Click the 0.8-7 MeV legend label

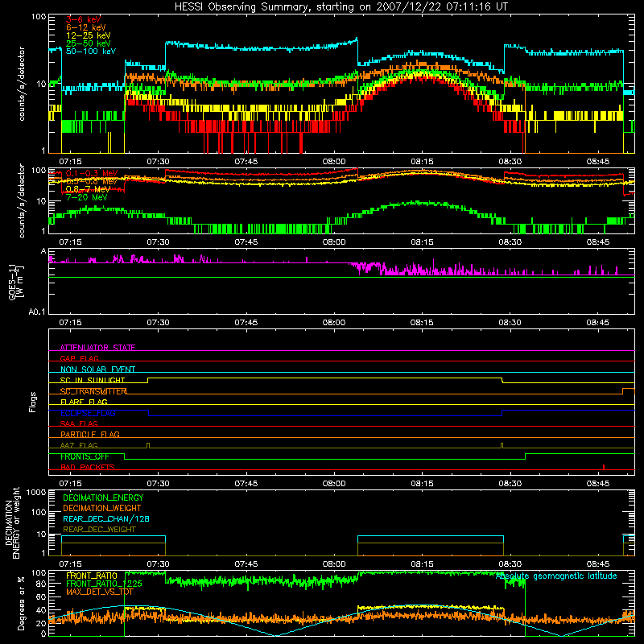pos(88,189)
